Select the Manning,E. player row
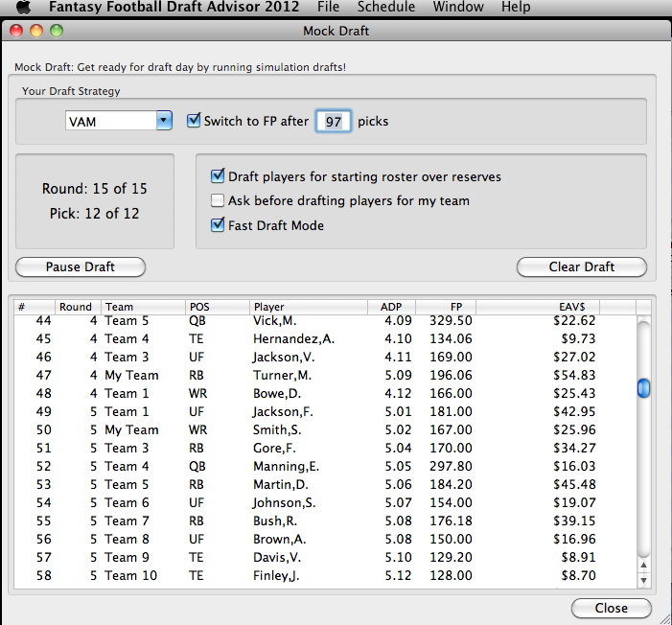672x625 pixels. pyautogui.click(x=325, y=466)
